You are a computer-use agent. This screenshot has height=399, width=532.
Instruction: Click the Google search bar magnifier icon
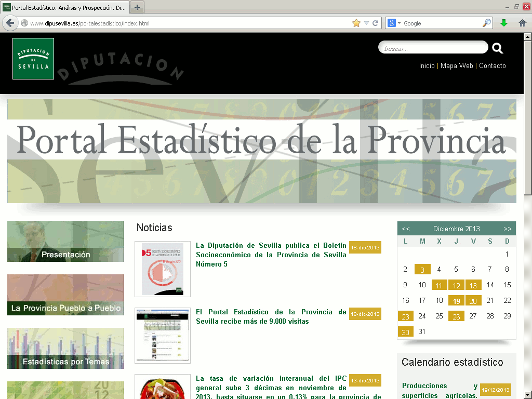pyautogui.click(x=486, y=23)
